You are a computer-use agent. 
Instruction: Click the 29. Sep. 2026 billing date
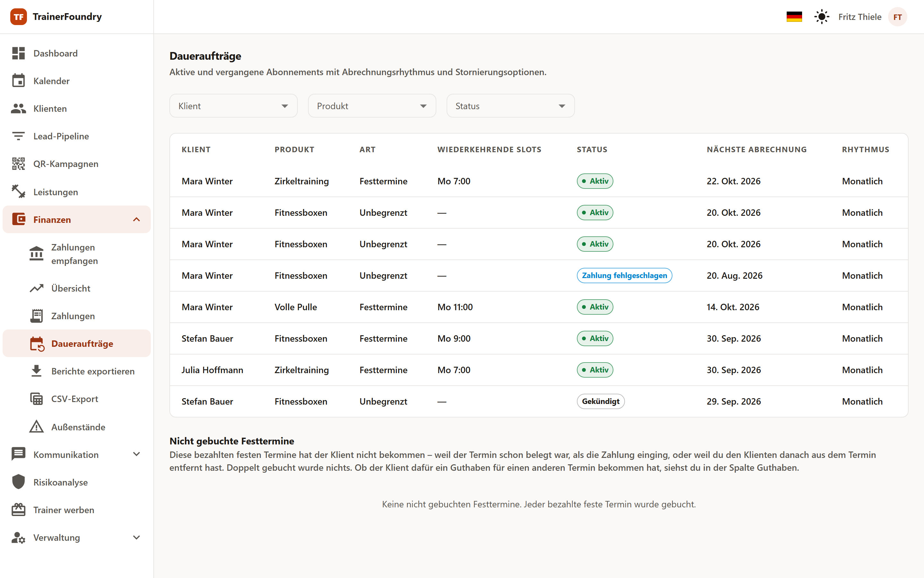733,401
